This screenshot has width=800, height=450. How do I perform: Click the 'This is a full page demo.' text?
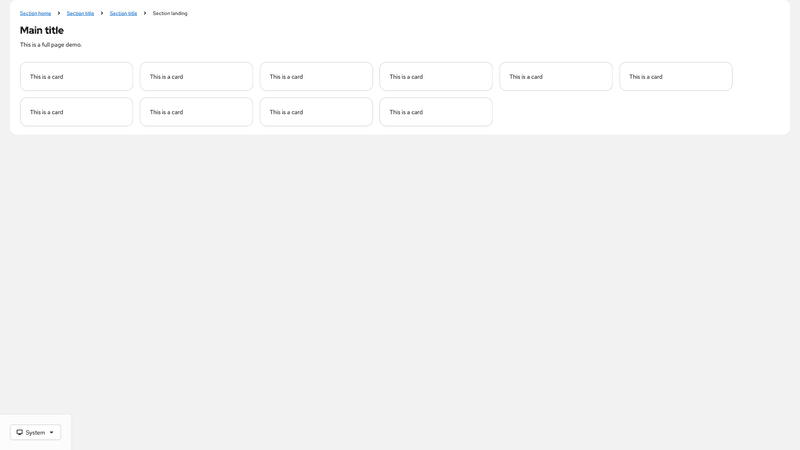point(51,44)
